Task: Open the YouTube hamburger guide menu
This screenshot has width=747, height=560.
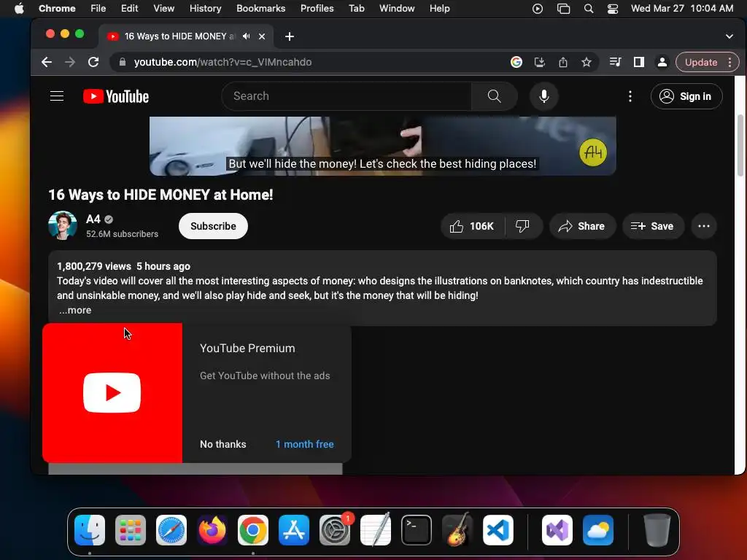Action: pos(57,96)
